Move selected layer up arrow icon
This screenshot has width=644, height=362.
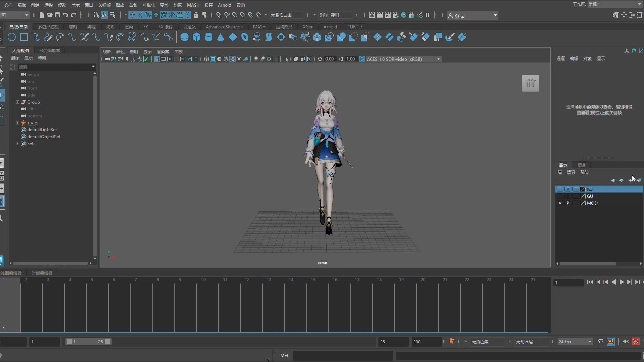pyautogui.click(x=613, y=180)
